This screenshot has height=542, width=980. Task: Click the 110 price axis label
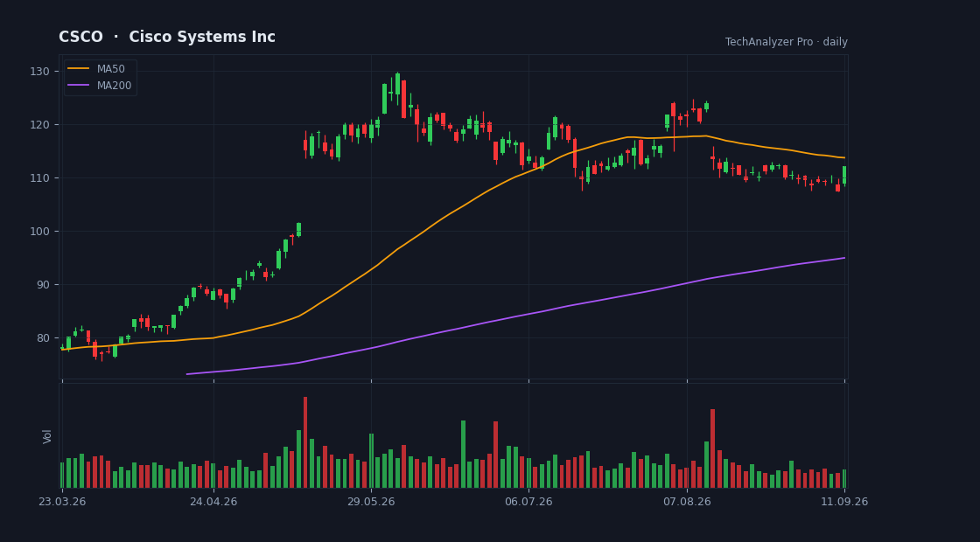[x=40, y=178]
